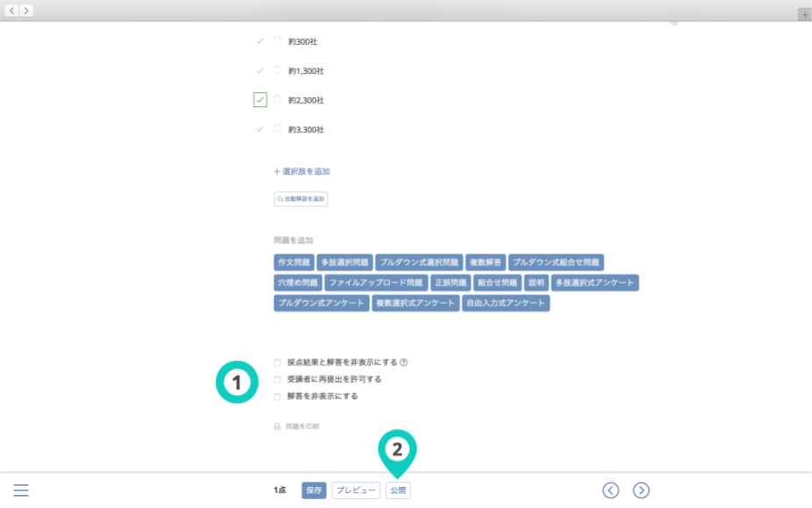Click the browser forward arrow
The height and width of the screenshot is (508, 812).
(x=26, y=11)
